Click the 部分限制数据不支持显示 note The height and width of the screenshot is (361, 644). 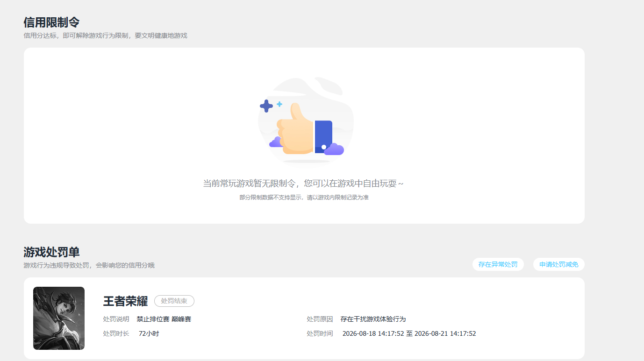pos(304,198)
